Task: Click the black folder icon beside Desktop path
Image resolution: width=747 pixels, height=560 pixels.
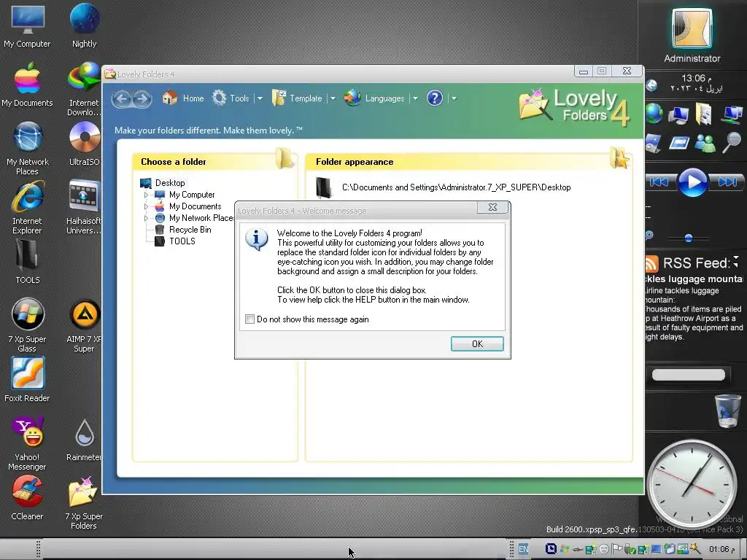Action: 323,187
